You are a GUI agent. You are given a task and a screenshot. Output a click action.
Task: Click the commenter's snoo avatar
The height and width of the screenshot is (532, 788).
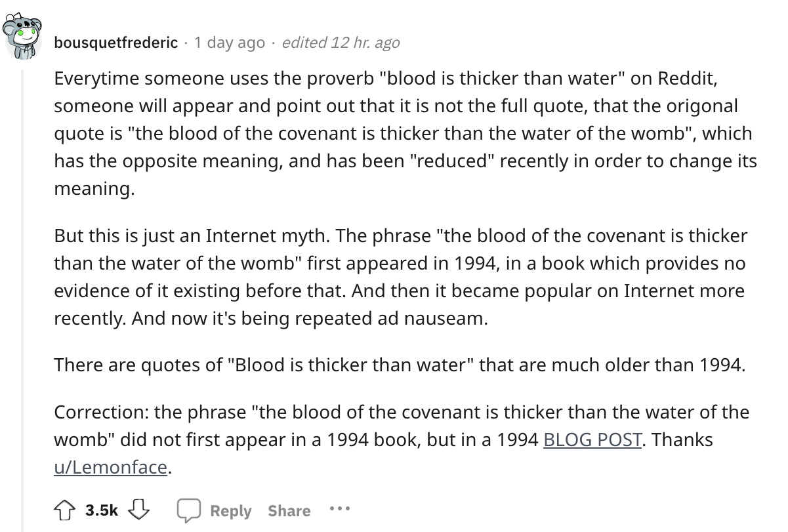(x=21, y=39)
